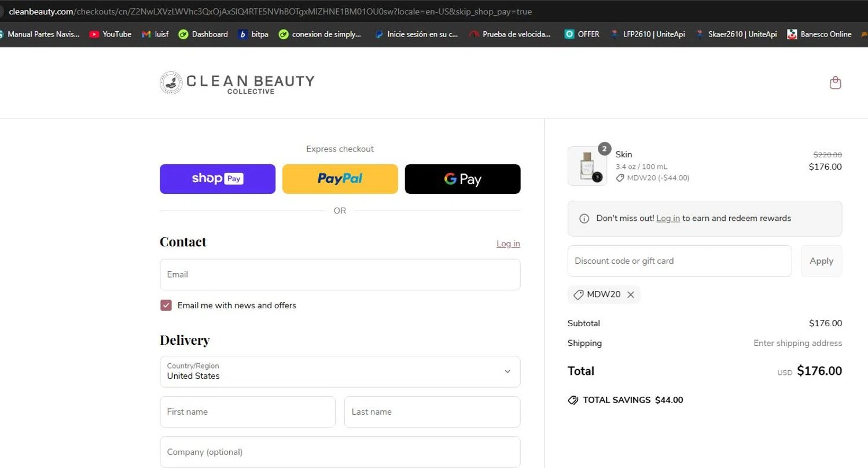Open the OFFER bookmark
The height and width of the screenshot is (468, 868).
click(582, 34)
